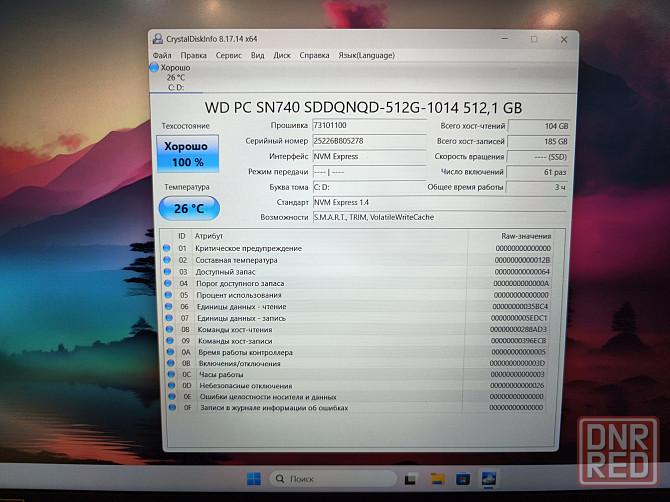Click the Хорошо 100 % health button

[x=188, y=154]
